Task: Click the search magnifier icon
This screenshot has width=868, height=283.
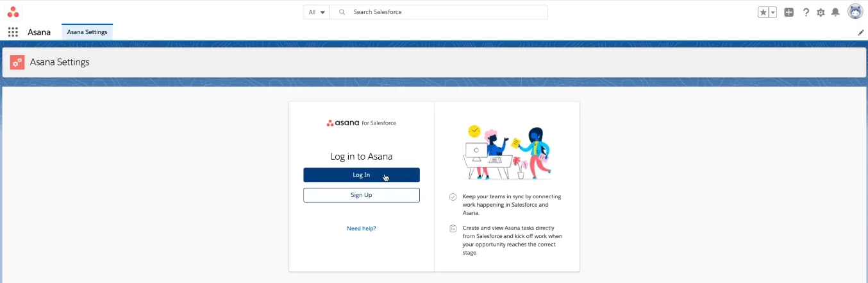Action: (342, 12)
